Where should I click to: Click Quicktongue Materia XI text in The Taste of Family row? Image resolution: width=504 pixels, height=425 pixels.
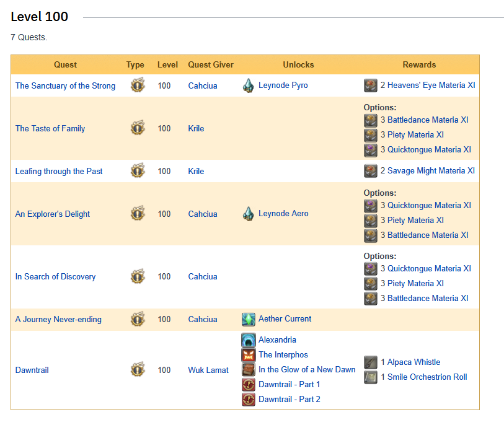[429, 149]
